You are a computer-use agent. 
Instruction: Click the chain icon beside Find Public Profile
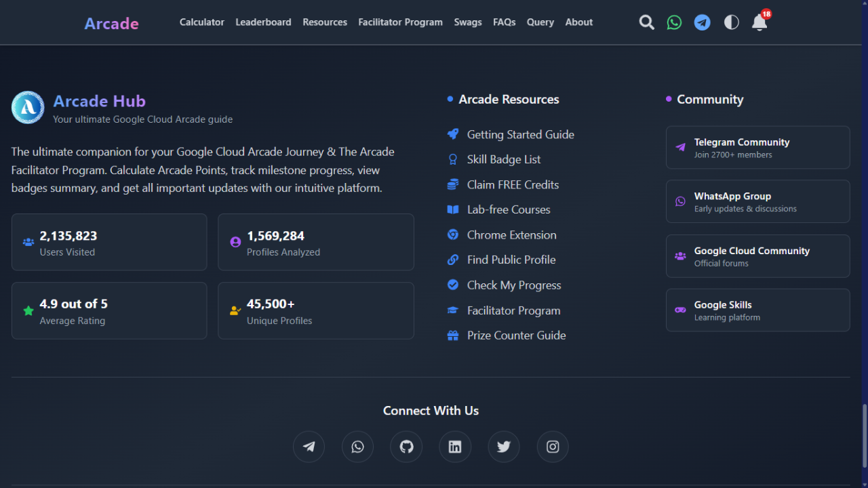coord(453,260)
